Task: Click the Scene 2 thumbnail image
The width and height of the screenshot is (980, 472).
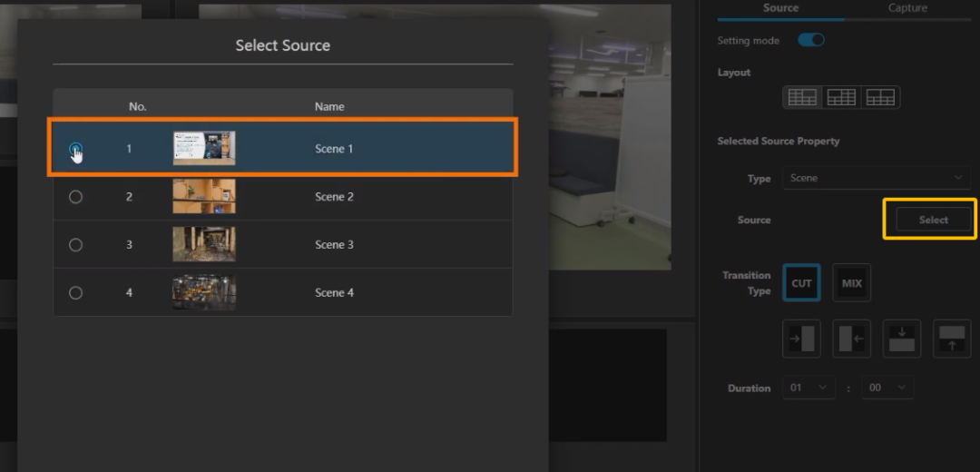Action: pos(204,196)
